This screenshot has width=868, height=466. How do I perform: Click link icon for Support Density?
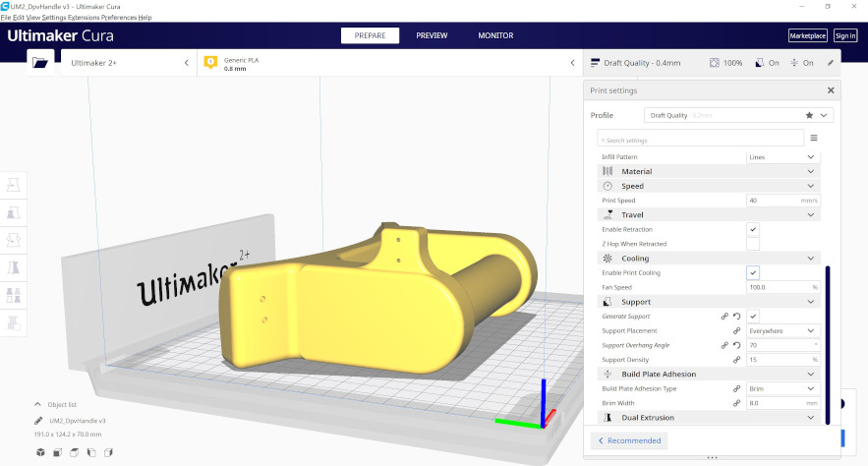pyautogui.click(x=737, y=359)
